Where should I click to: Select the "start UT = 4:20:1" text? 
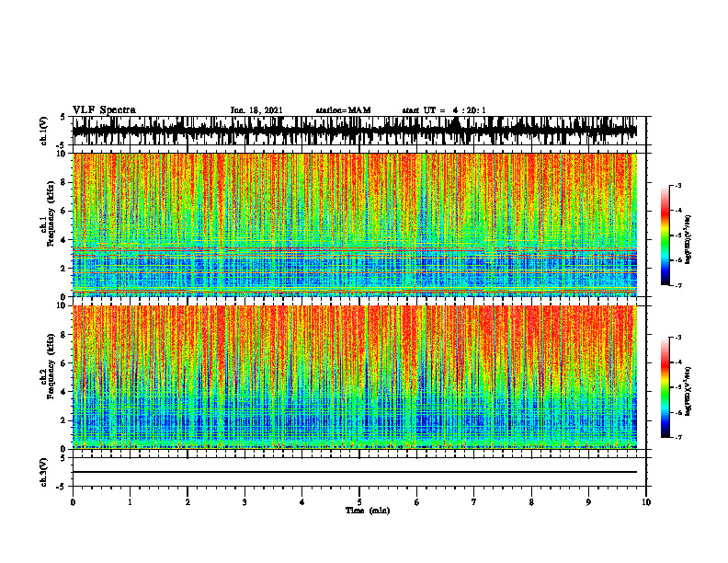444,110
